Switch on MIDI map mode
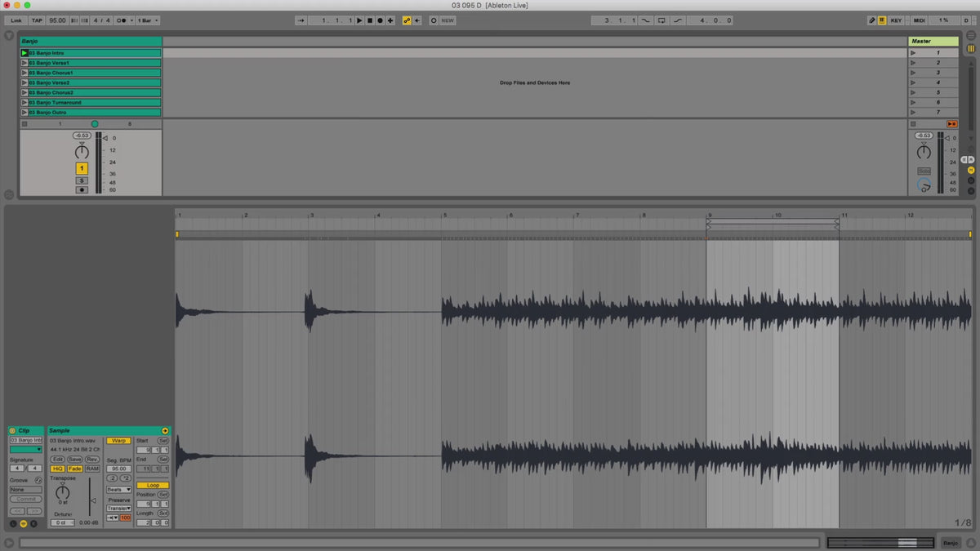 tap(919, 20)
